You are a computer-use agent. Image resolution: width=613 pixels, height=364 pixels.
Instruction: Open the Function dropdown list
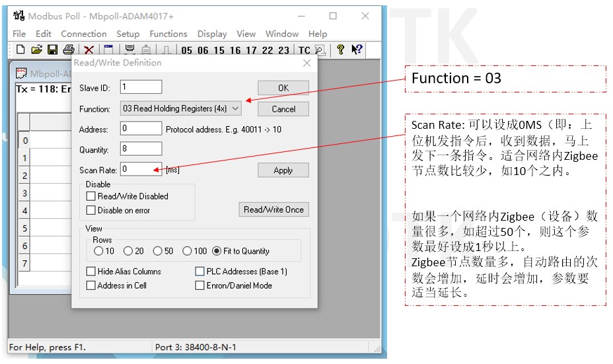[x=180, y=109]
